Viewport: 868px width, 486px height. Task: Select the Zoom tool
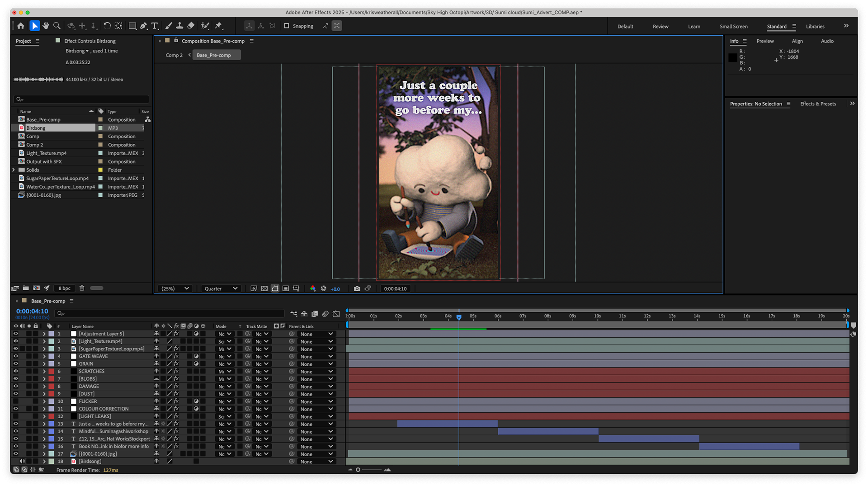click(x=57, y=26)
